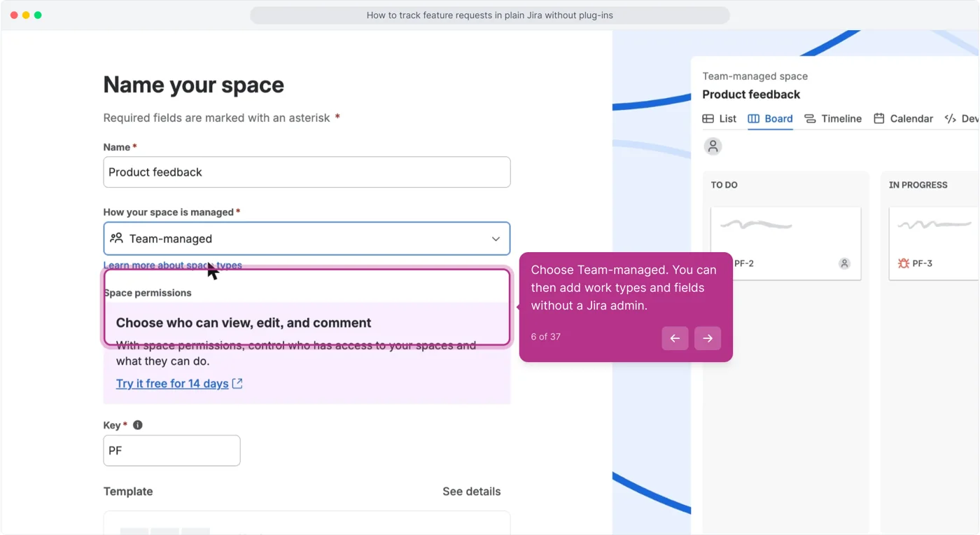Screen dimensions: 980x535
Task: Click the Template section label
Action: point(128,492)
